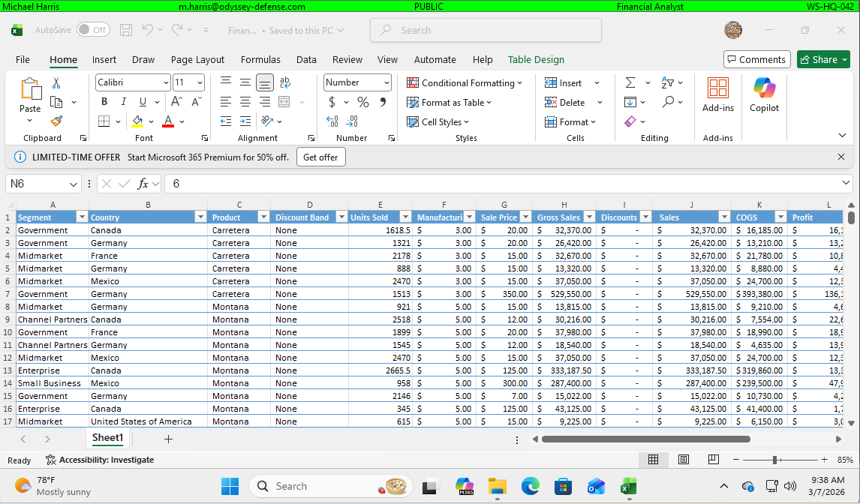
Task: Open the Copilot pane
Action: click(763, 94)
